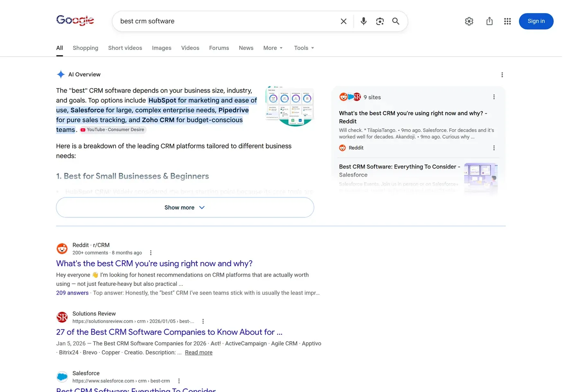This screenshot has height=392, width=568.
Task: Open options for Salesforce search result
Action: (x=179, y=381)
